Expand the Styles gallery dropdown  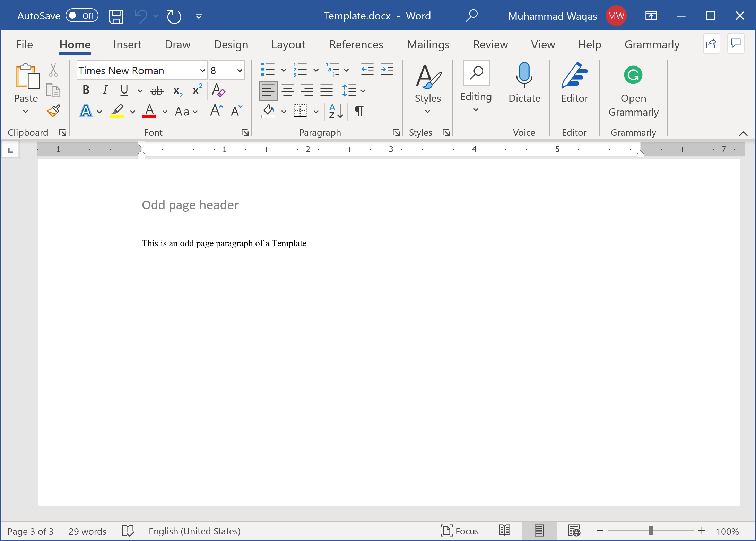(x=428, y=112)
